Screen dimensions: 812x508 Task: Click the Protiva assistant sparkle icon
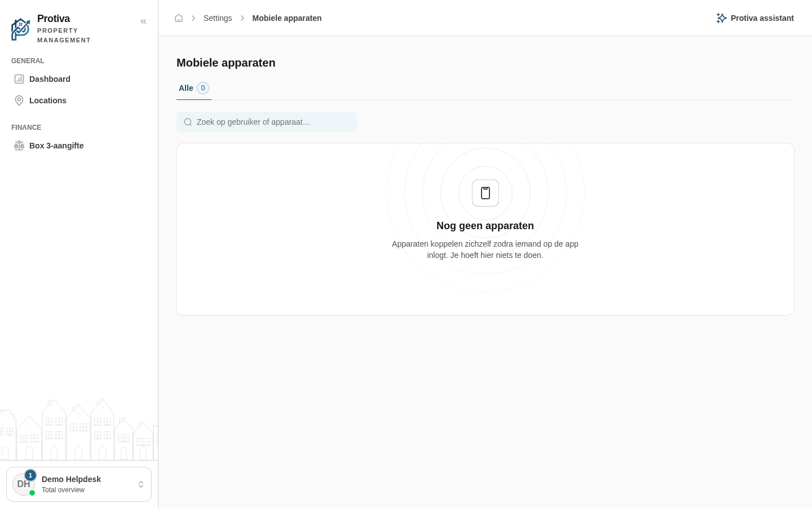click(x=721, y=18)
